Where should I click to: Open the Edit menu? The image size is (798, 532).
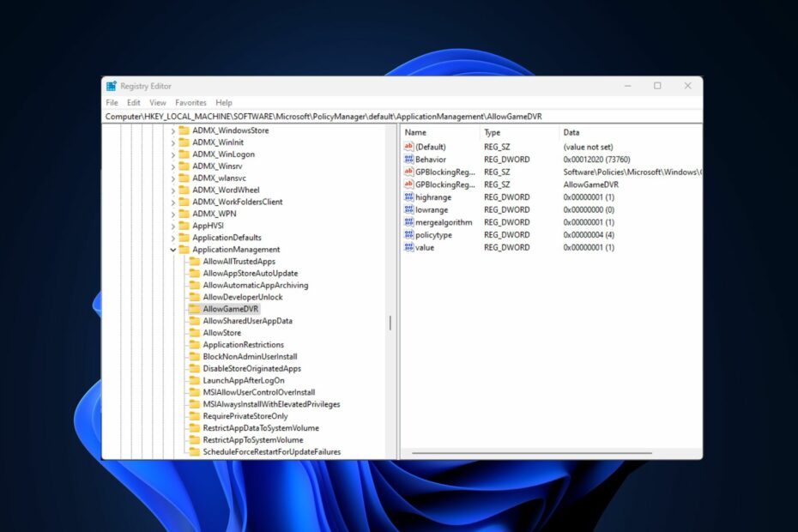tap(133, 103)
